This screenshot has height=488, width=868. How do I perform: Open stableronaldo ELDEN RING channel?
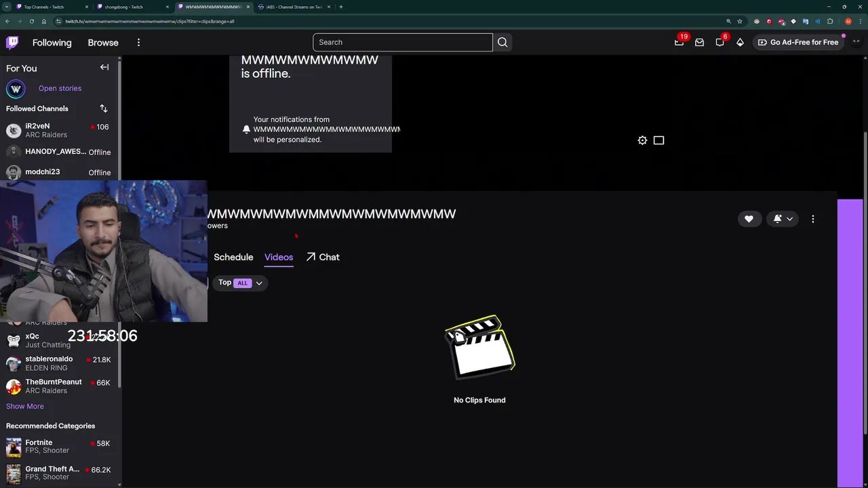tap(60, 363)
